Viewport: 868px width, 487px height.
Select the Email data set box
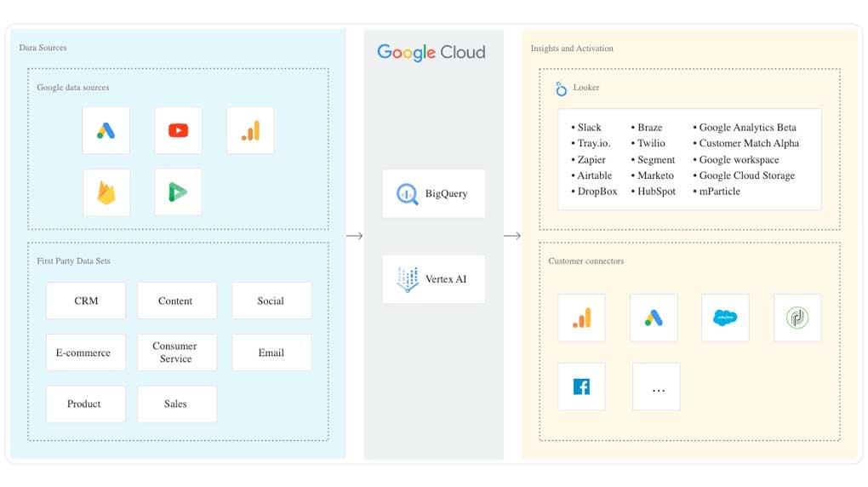point(271,352)
